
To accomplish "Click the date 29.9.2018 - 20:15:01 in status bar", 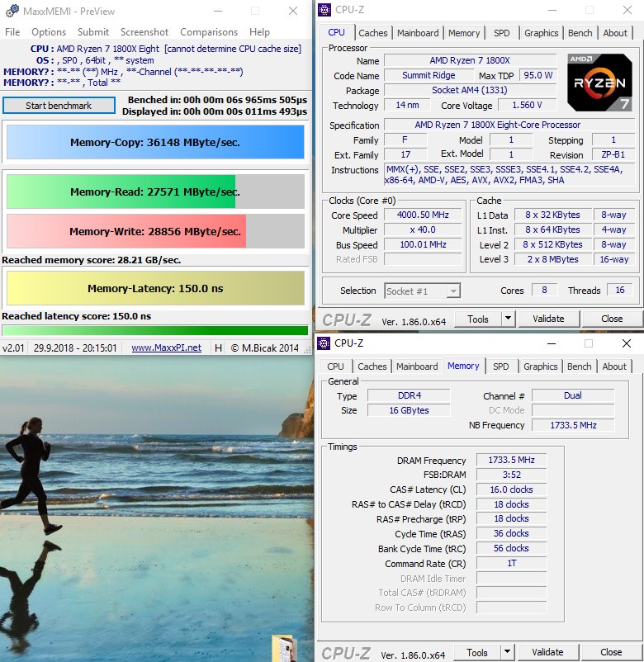I will (75, 348).
